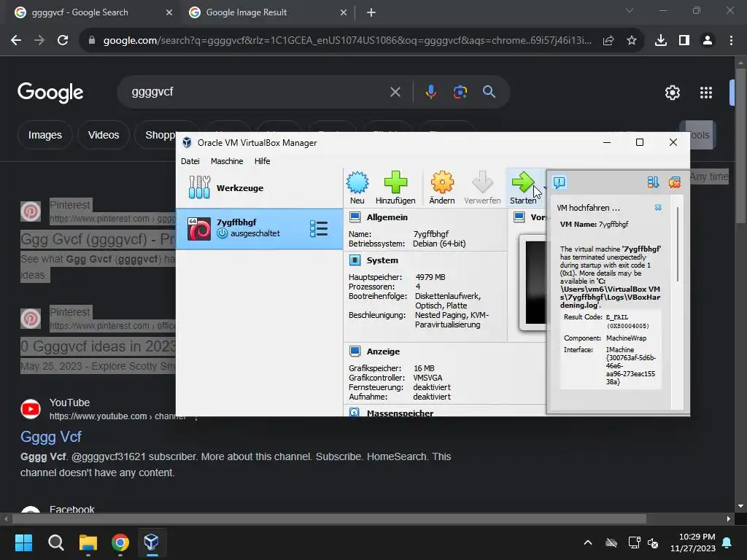Select the 'E_FAIL' result code text
Screen dimensions: 747x560
(x=617, y=317)
